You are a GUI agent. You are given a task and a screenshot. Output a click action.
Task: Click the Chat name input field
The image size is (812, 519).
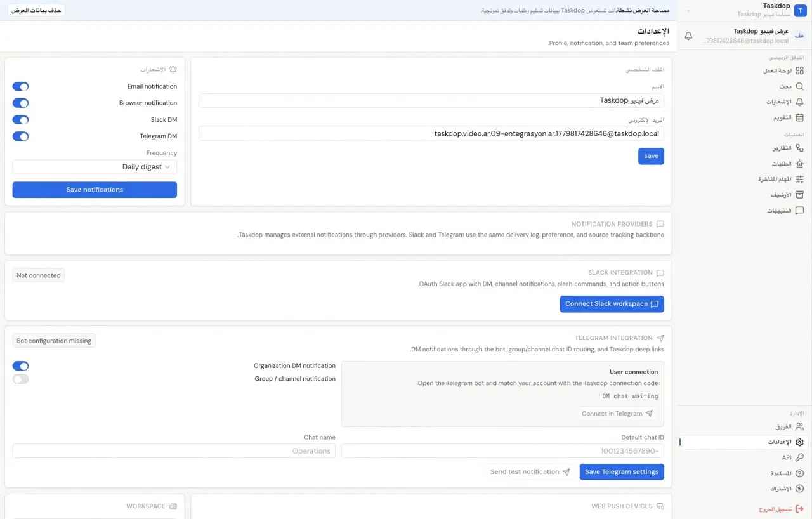[x=174, y=451]
